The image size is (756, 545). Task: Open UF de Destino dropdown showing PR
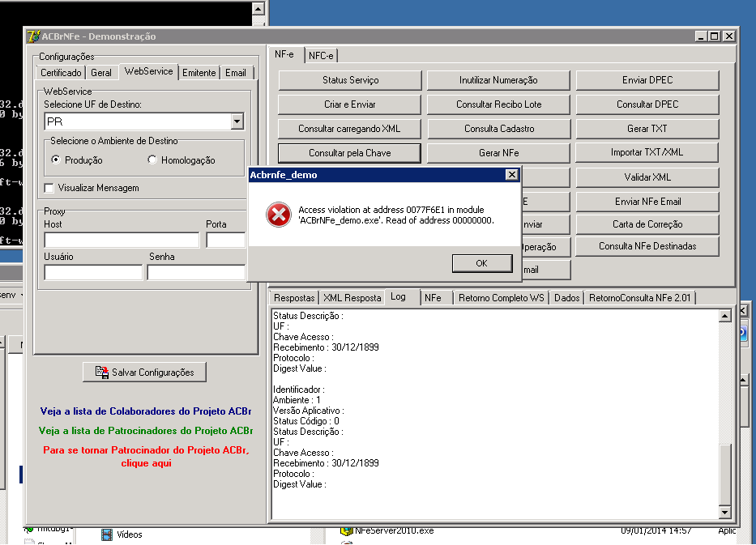(x=237, y=121)
